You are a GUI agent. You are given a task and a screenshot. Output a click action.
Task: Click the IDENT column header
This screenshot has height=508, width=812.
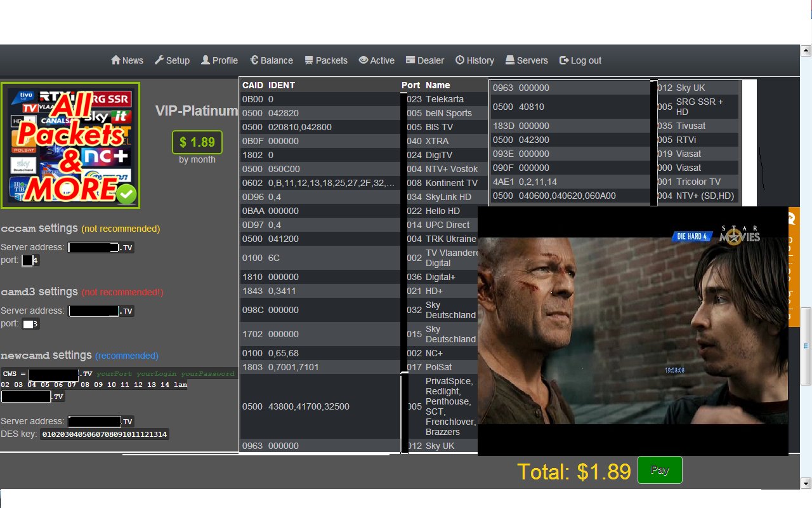point(282,85)
